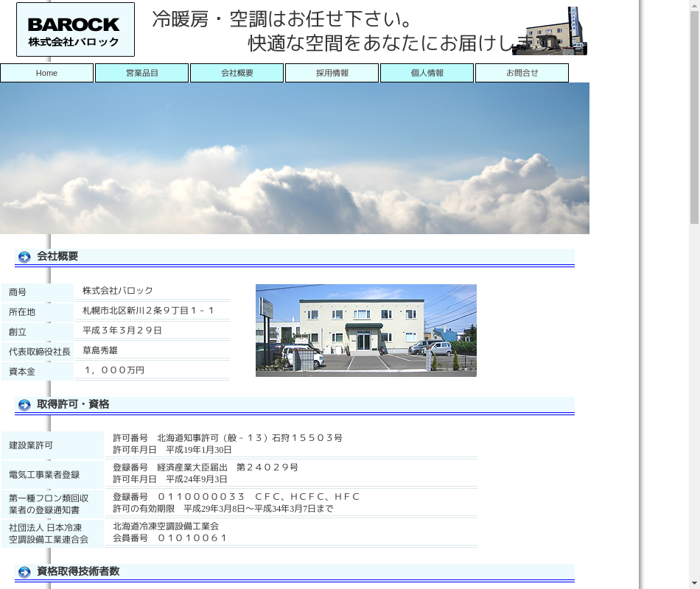The width and height of the screenshot is (700, 589).
Task: Open the 個人情報 menu tab
Action: coord(427,73)
